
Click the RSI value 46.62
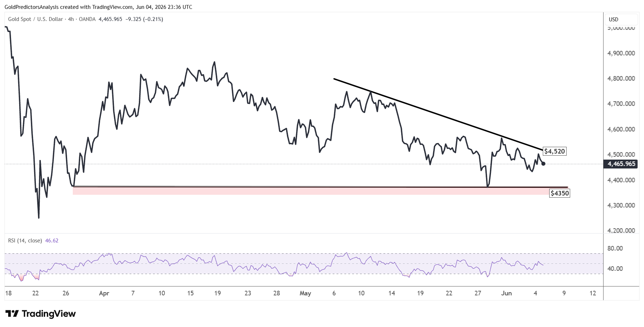pyautogui.click(x=52, y=241)
